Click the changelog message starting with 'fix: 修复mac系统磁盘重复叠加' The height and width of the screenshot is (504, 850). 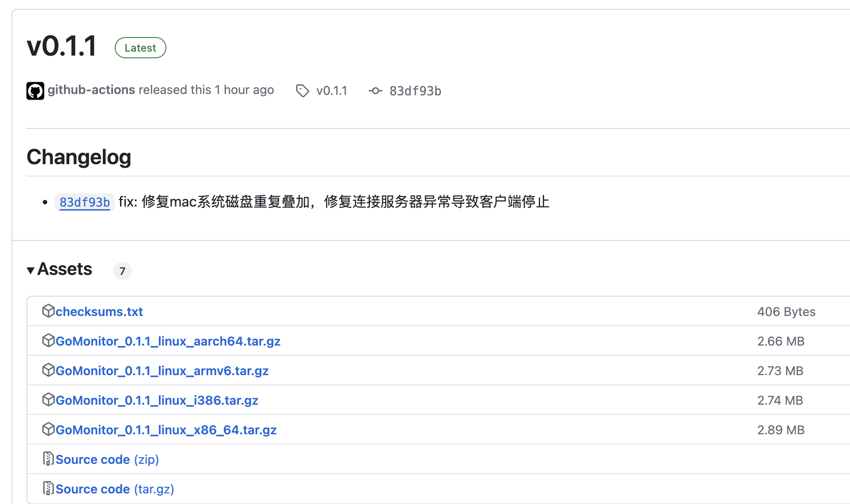[334, 202]
